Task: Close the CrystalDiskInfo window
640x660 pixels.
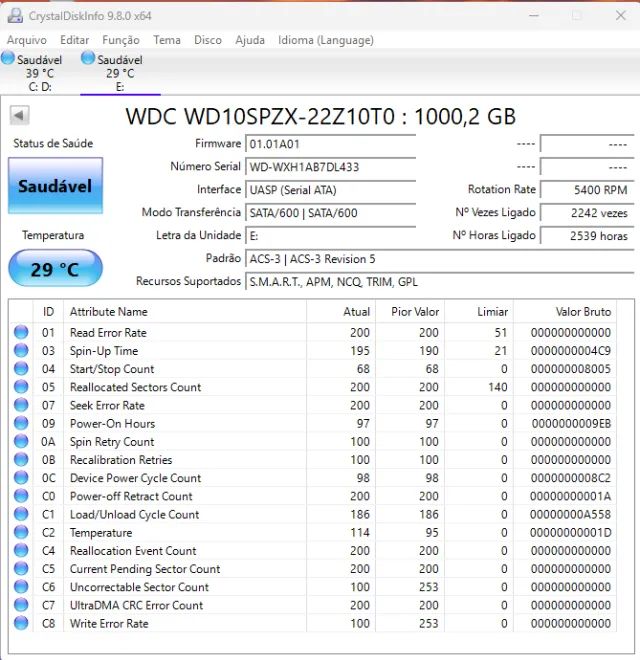Action: tap(621, 16)
